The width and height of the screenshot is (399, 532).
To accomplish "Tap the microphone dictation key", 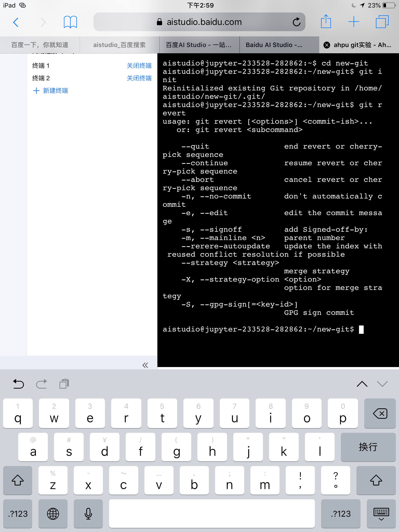I will tap(88, 514).
